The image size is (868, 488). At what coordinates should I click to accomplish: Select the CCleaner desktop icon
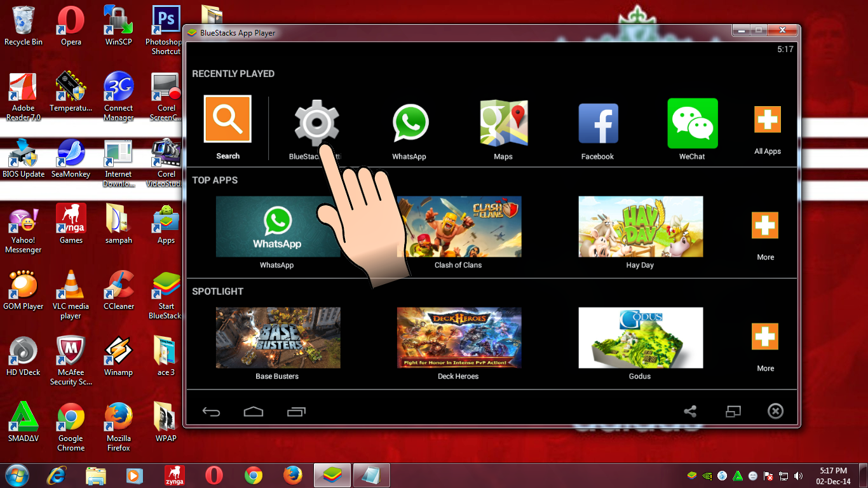(x=118, y=290)
